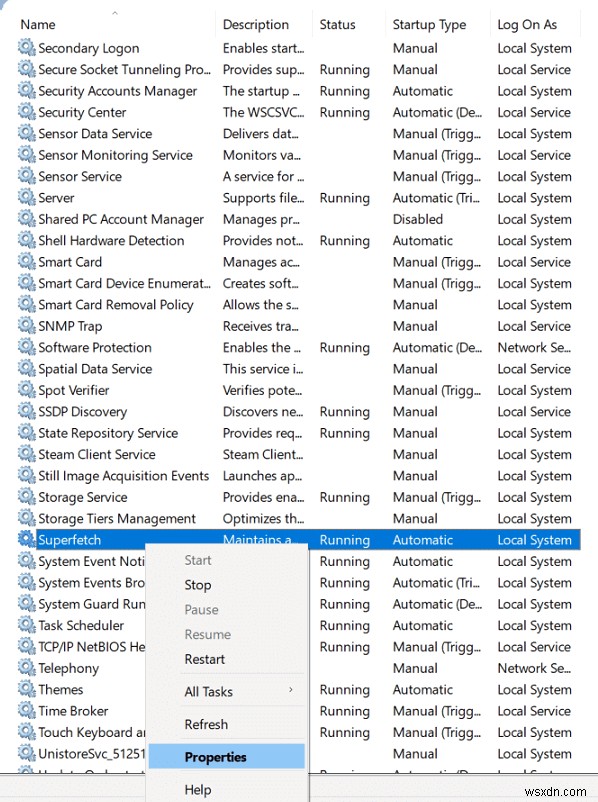Viewport: 598px width, 802px height.
Task: Click the Spot Verifier gear icon
Action: point(27,390)
